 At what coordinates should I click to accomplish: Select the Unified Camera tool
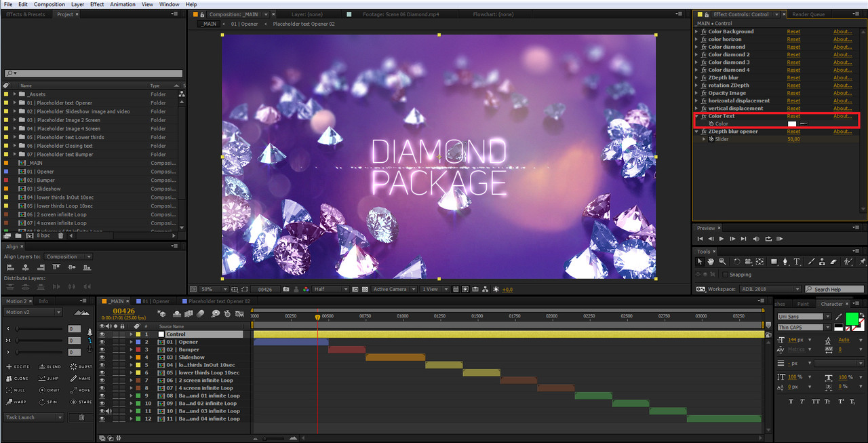tap(748, 261)
